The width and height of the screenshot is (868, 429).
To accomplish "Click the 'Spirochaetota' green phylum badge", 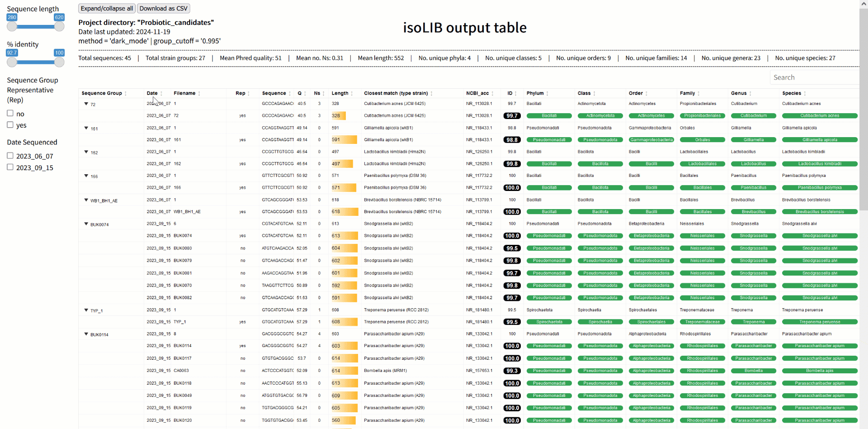I will tap(549, 322).
